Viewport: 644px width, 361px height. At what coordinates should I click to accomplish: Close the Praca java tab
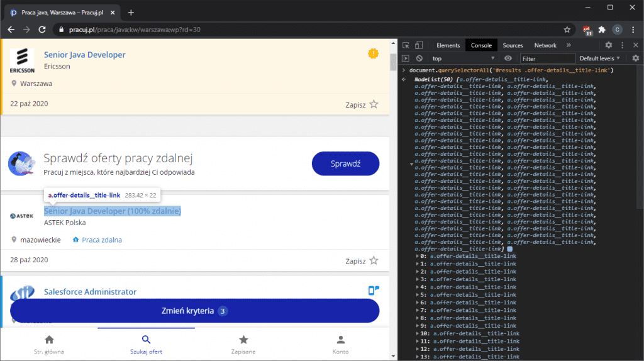(113, 13)
